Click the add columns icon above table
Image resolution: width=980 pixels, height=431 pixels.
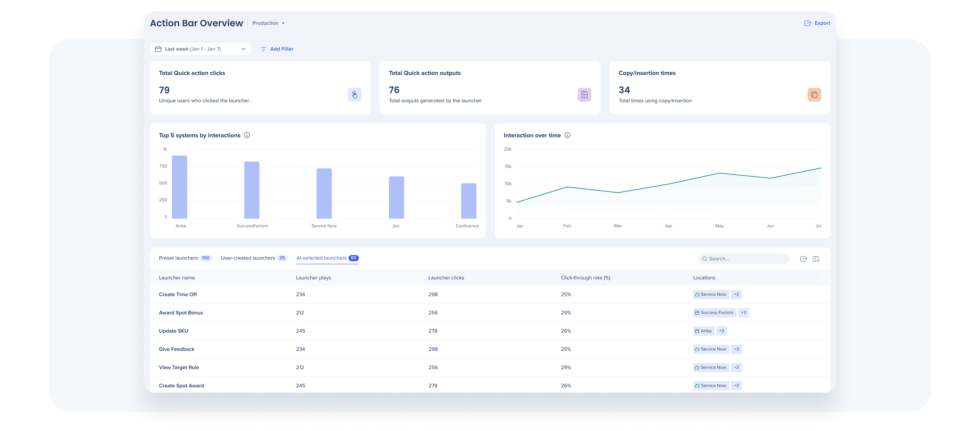[816, 259]
